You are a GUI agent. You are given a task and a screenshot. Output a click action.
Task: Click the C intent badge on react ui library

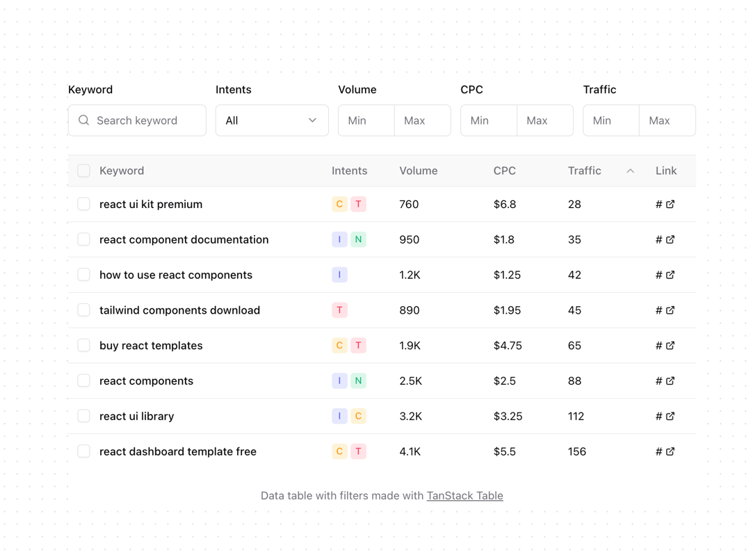(x=358, y=416)
